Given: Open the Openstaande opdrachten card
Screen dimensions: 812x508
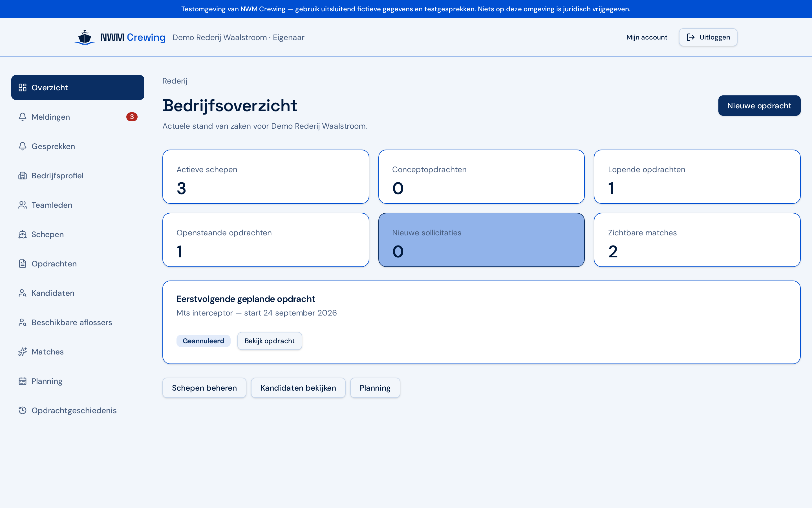Looking at the screenshot, I should click(x=266, y=240).
